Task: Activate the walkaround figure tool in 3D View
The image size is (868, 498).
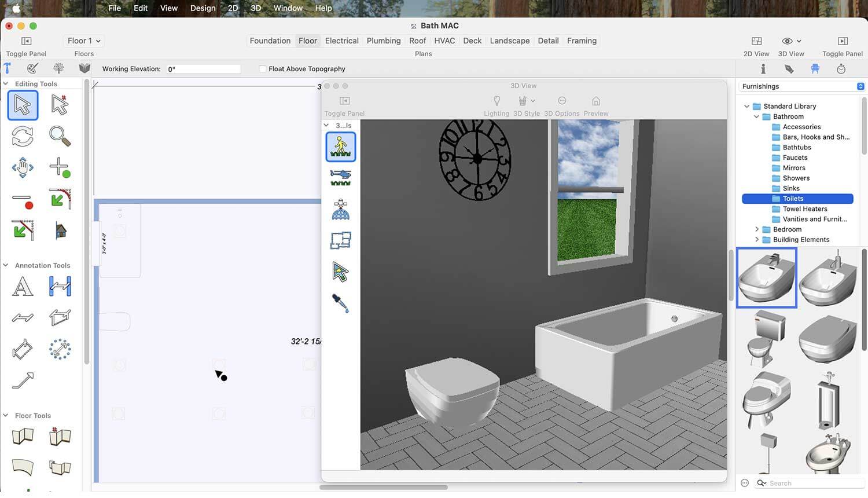Action: (340, 147)
